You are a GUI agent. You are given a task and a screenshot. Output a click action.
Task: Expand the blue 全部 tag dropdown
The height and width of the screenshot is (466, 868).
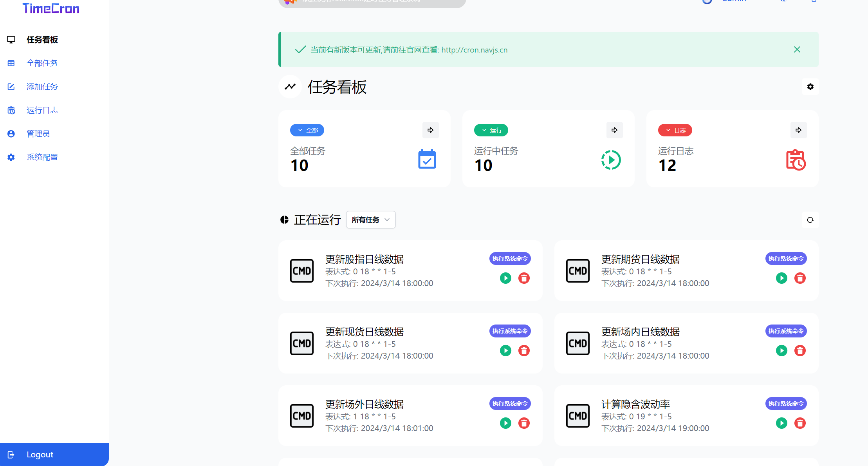[x=307, y=130]
